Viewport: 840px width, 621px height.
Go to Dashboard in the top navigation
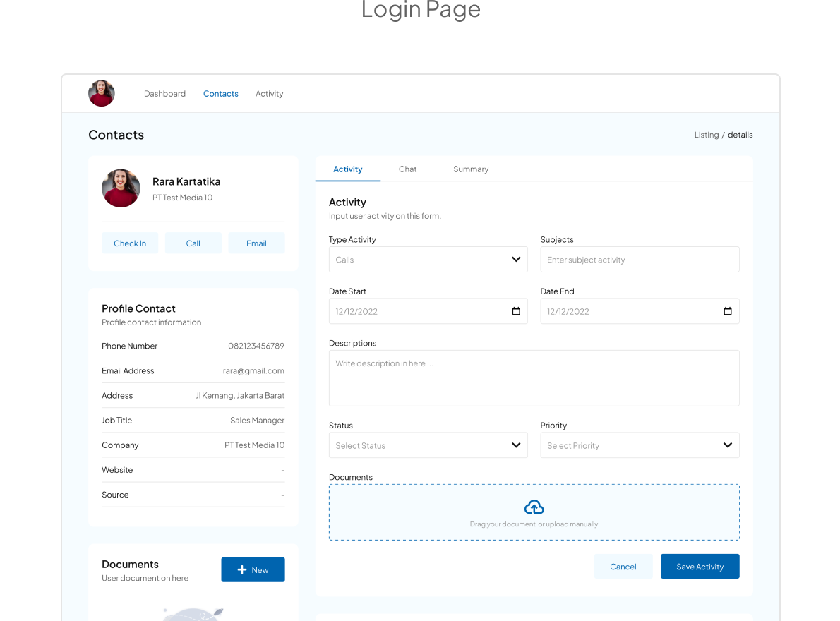tap(164, 94)
